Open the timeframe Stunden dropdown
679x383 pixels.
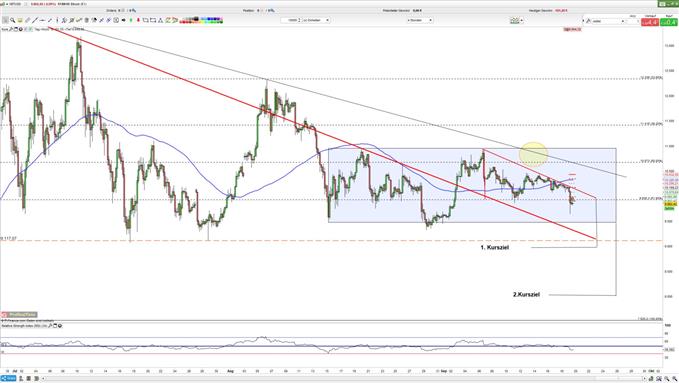click(x=420, y=20)
